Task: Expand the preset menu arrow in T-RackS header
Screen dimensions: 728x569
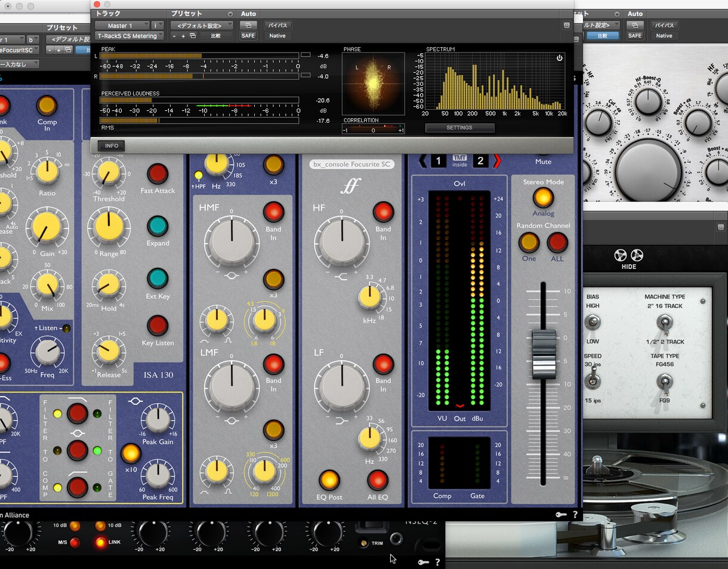Action: pyautogui.click(x=230, y=14)
